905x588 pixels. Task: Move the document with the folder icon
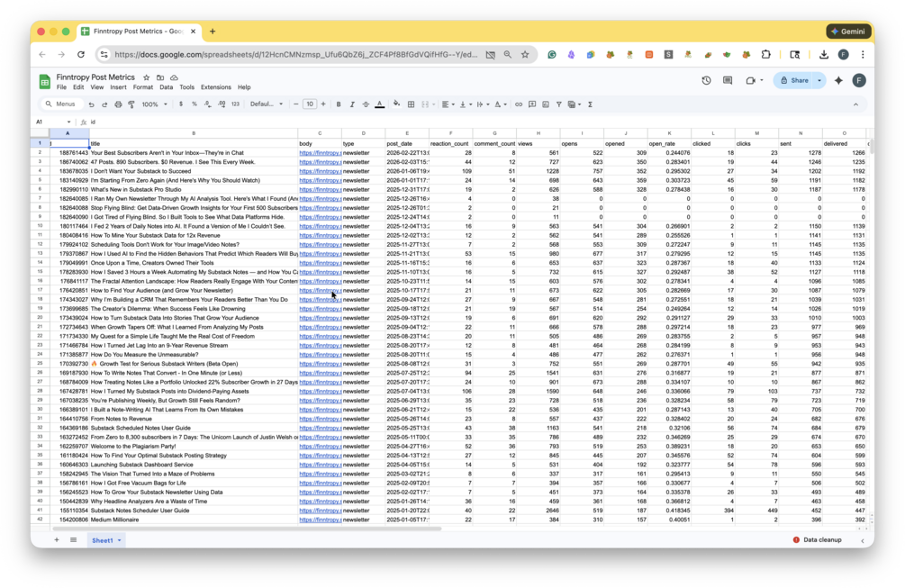coord(160,77)
